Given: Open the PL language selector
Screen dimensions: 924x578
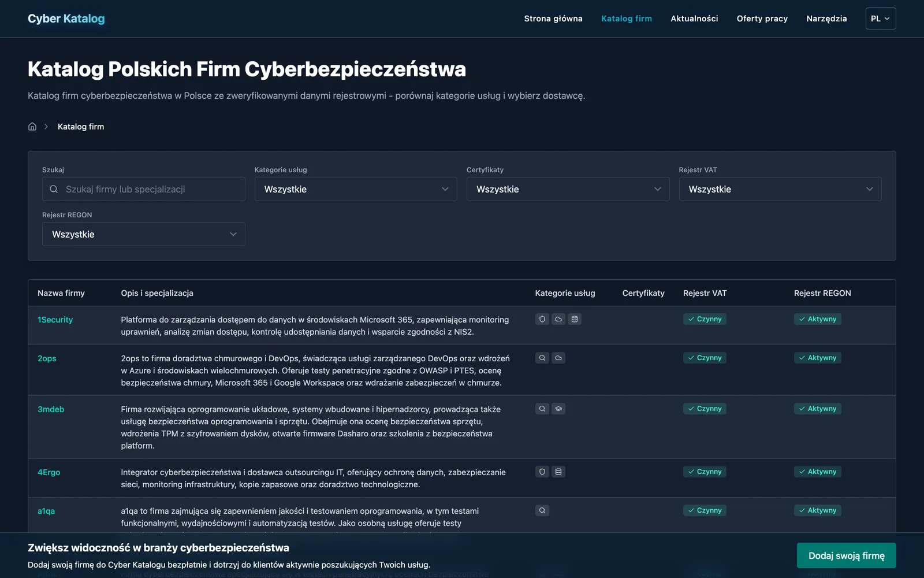Looking at the screenshot, I should click(881, 18).
